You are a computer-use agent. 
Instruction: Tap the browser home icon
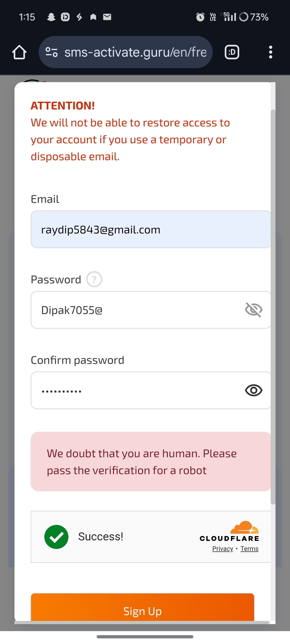click(x=19, y=52)
